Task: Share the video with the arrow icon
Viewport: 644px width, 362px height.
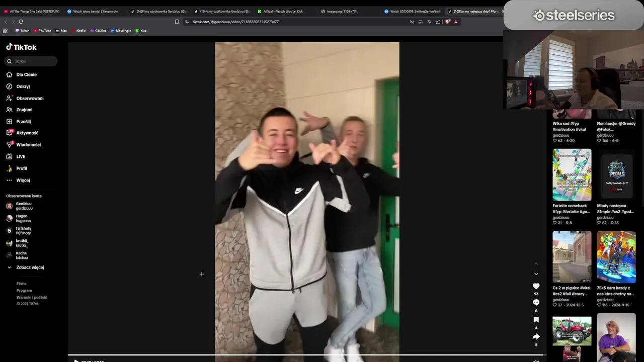Action: [x=536, y=336]
